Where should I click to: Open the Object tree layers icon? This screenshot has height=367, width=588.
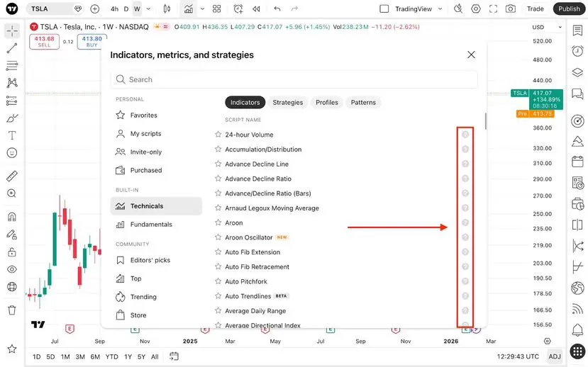pos(577,72)
